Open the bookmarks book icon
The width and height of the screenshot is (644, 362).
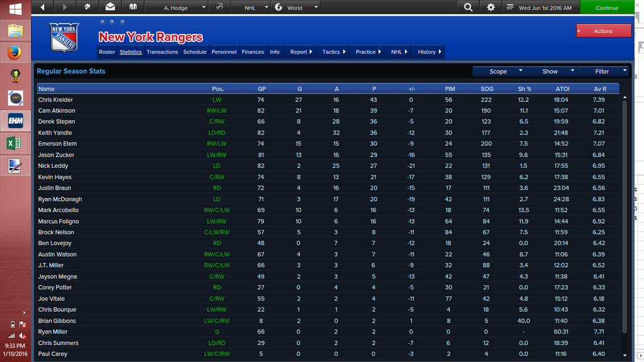133,7
